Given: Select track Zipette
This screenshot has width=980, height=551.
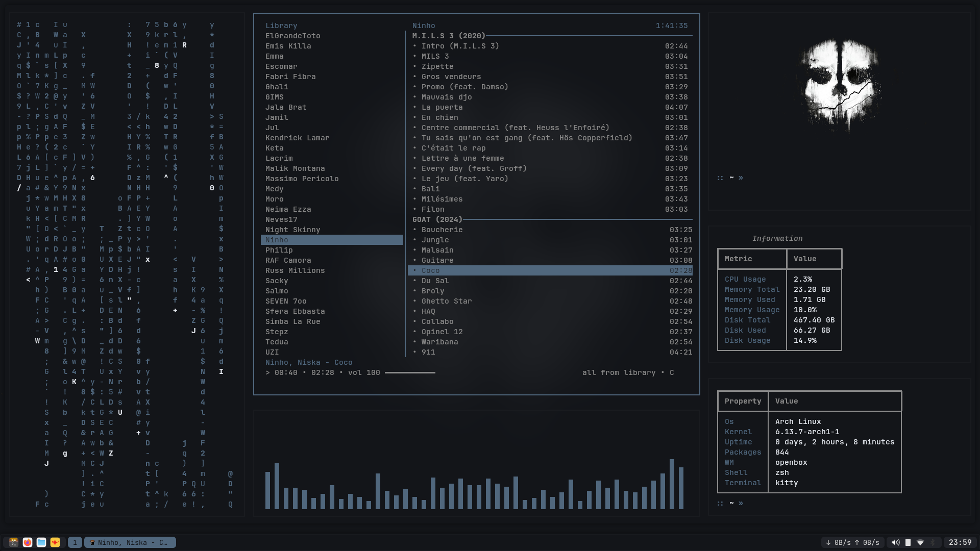Looking at the screenshot, I should (550, 66).
